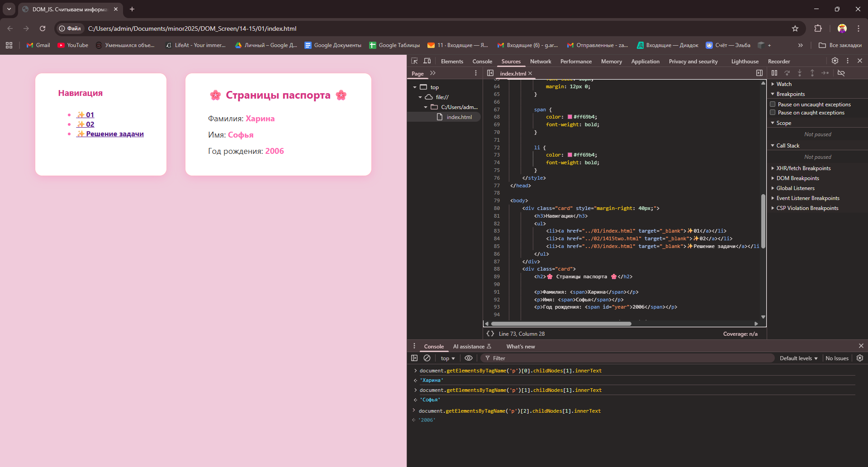Bookmark this page with the star icon
The width and height of the screenshot is (868, 467).
click(795, 29)
